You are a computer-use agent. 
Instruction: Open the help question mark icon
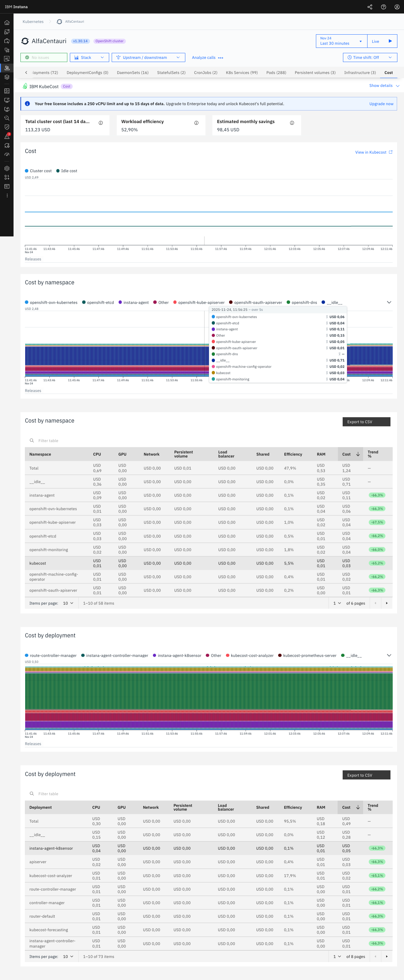tap(384, 7)
